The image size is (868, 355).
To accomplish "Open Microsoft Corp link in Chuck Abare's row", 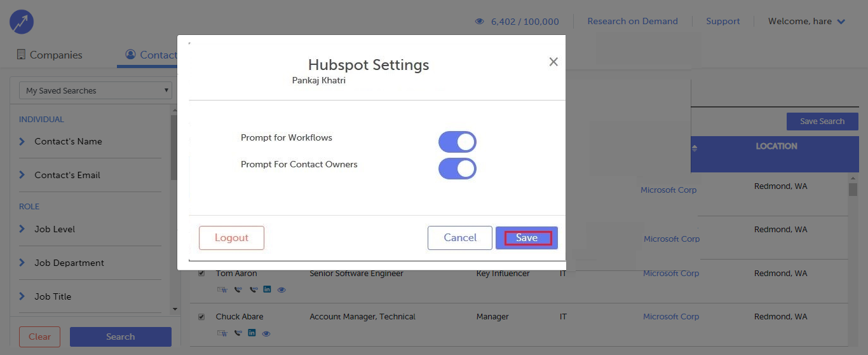I will 671,316.
